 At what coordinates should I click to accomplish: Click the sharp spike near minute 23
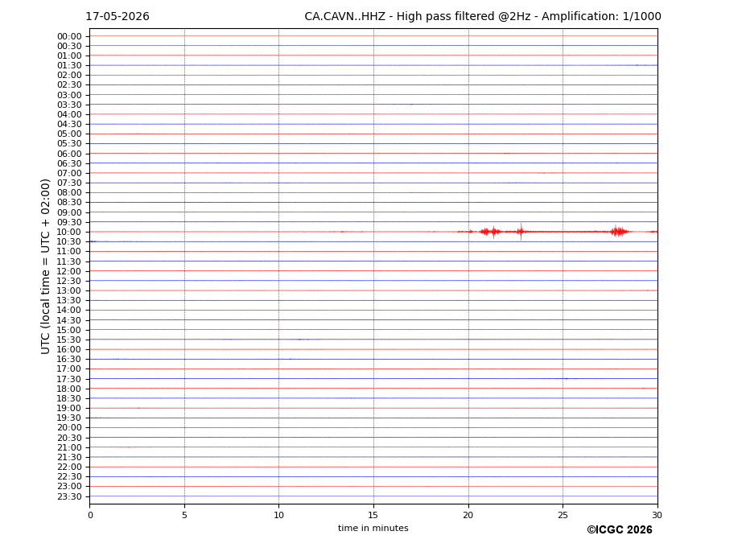pyautogui.click(x=521, y=232)
